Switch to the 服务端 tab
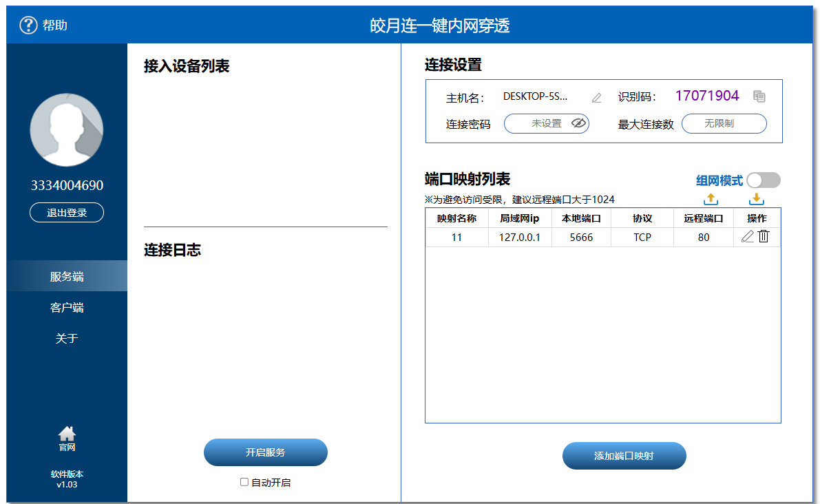Viewport: 820px width, 504px height. tap(67, 276)
